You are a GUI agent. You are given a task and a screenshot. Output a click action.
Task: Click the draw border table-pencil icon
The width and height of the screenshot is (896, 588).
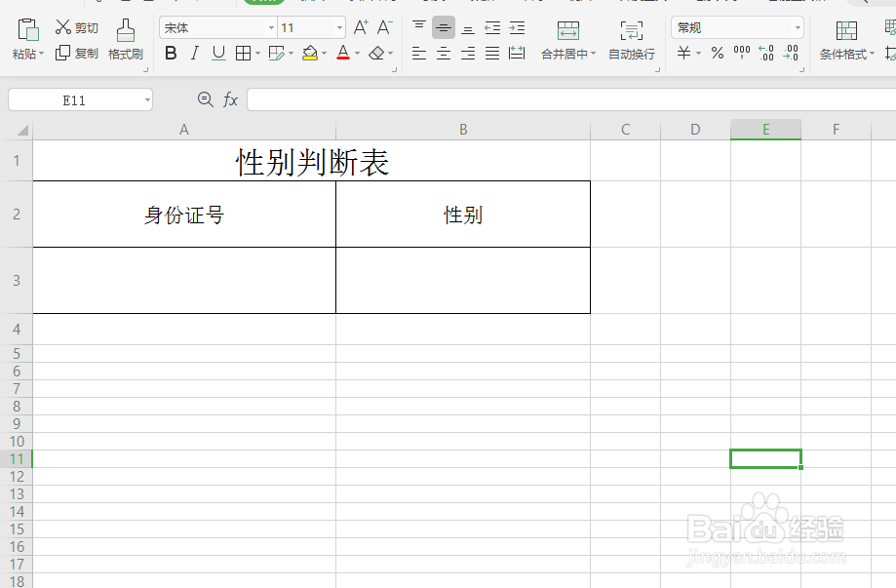[x=277, y=53]
